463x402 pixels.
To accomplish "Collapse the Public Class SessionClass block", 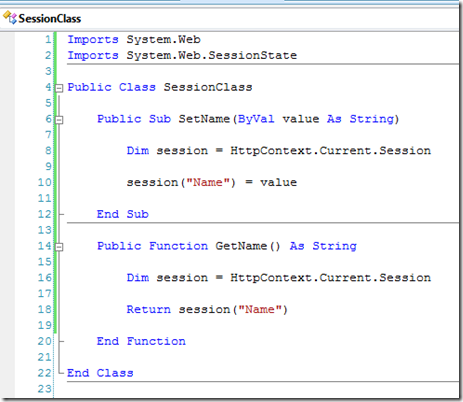I will click(59, 88).
